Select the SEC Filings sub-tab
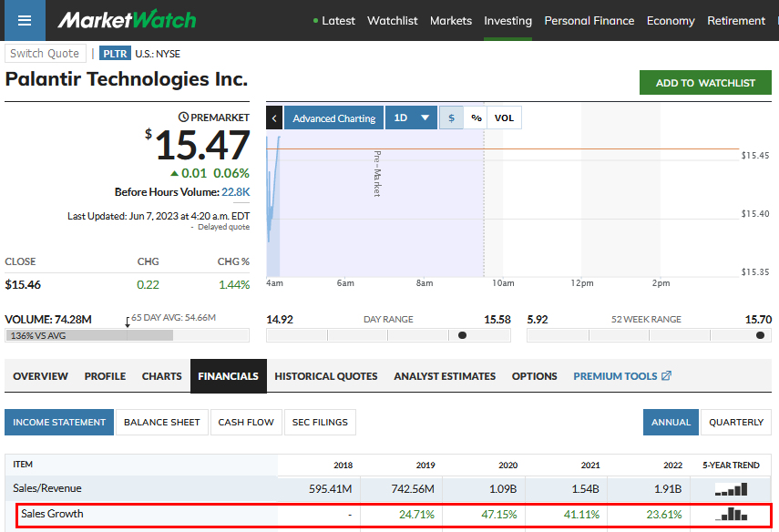The image size is (779, 532). click(x=320, y=422)
